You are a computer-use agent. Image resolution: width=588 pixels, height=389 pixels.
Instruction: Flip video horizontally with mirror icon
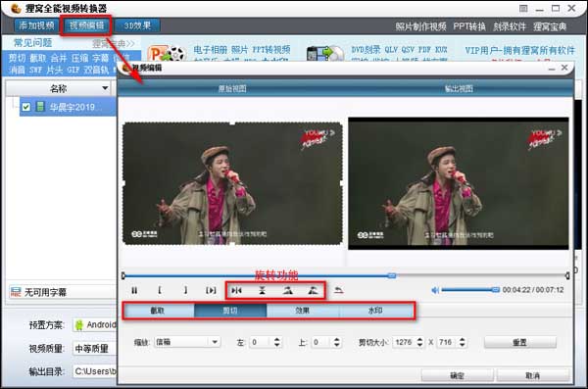coord(236,290)
